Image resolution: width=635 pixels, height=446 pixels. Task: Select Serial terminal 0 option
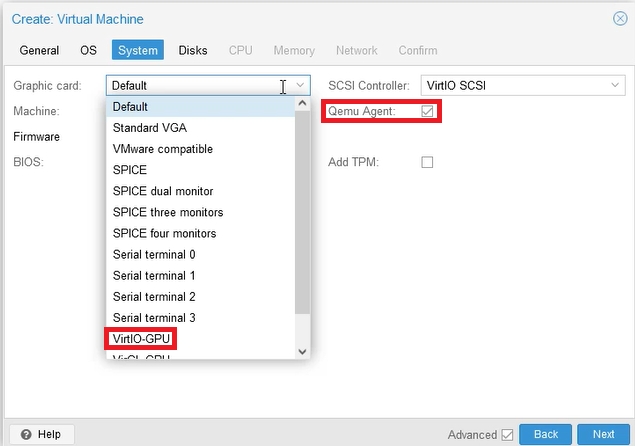coord(154,254)
